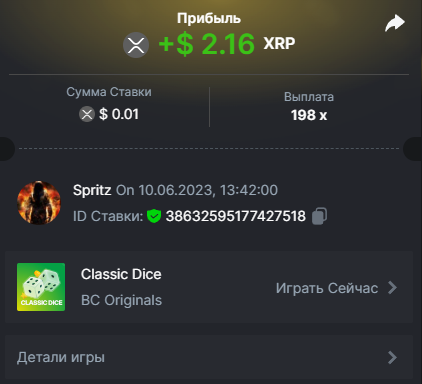
Task: Click the Играть Сейчас link
Action: click(327, 288)
